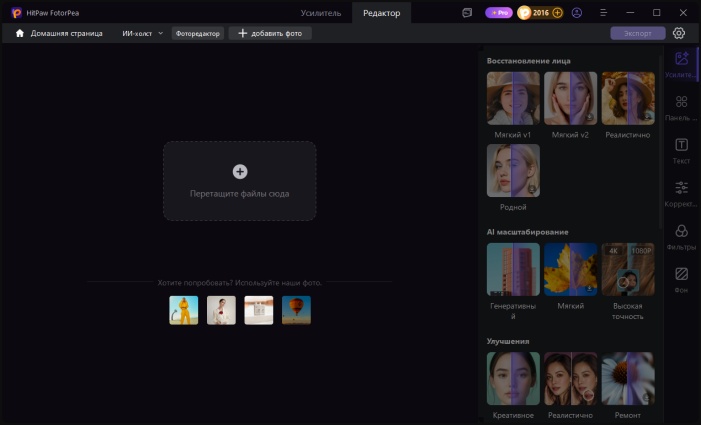
Task: Click the Pro upgrade badge
Action: [x=498, y=13]
